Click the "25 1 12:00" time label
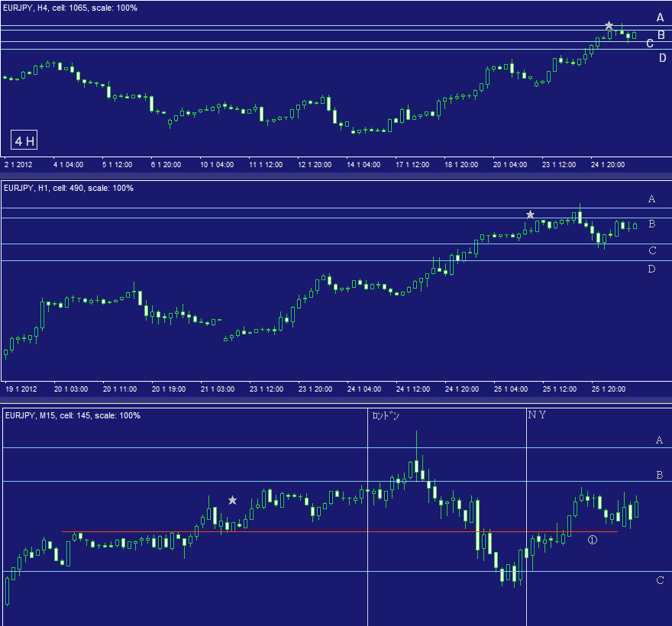 [x=559, y=389]
